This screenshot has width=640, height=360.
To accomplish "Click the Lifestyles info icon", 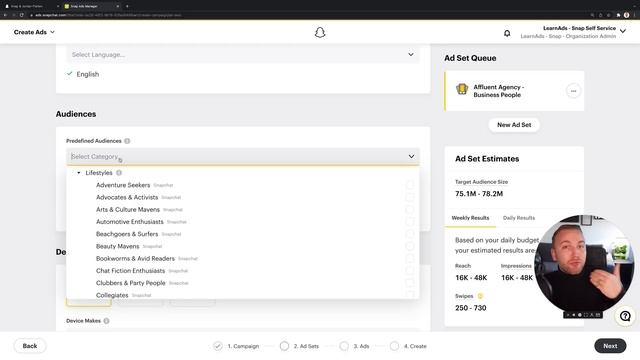I will tap(119, 173).
